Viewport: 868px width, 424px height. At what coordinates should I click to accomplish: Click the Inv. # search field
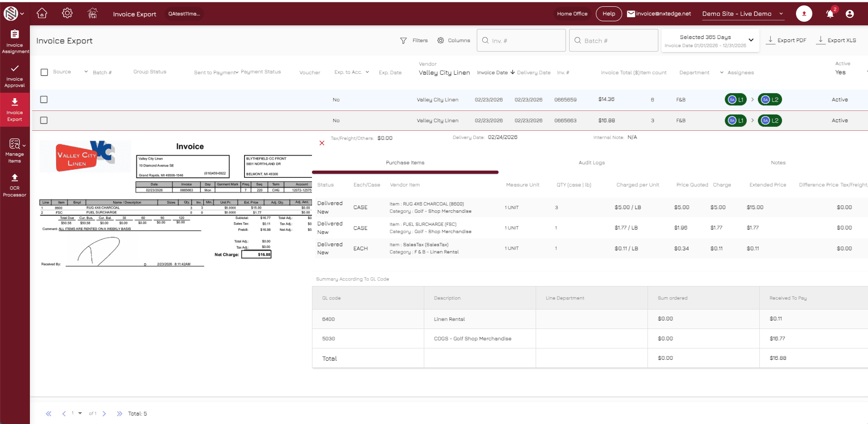[x=521, y=40]
